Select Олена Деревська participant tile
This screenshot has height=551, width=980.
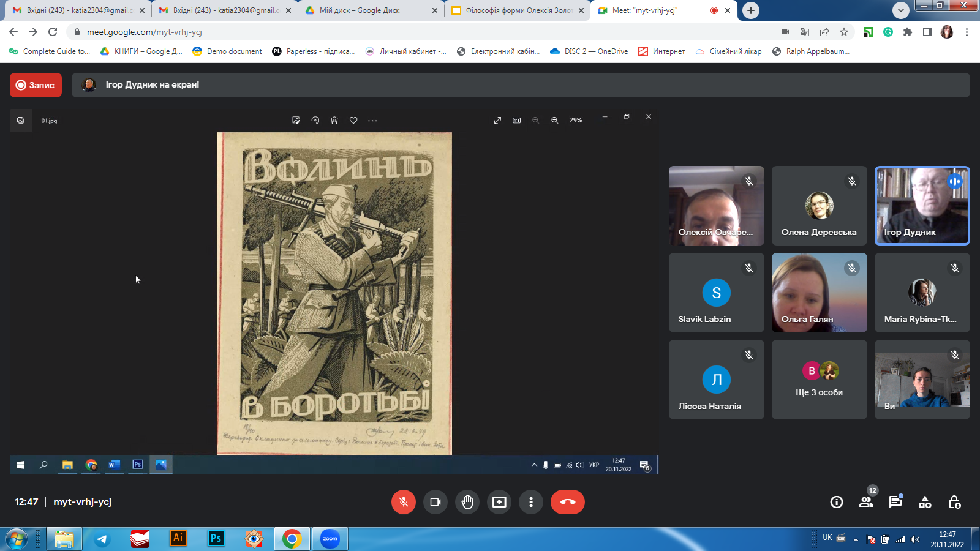pyautogui.click(x=820, y=206)
